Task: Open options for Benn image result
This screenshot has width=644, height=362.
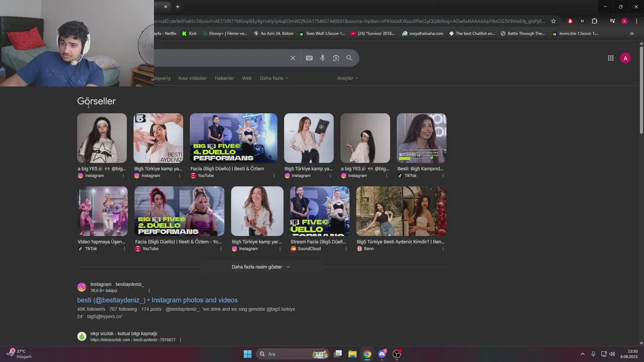Action: click(443, 249)
